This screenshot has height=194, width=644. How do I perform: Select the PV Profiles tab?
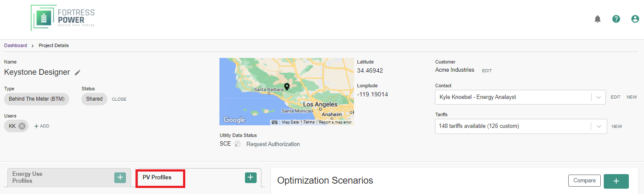point(157,178)
